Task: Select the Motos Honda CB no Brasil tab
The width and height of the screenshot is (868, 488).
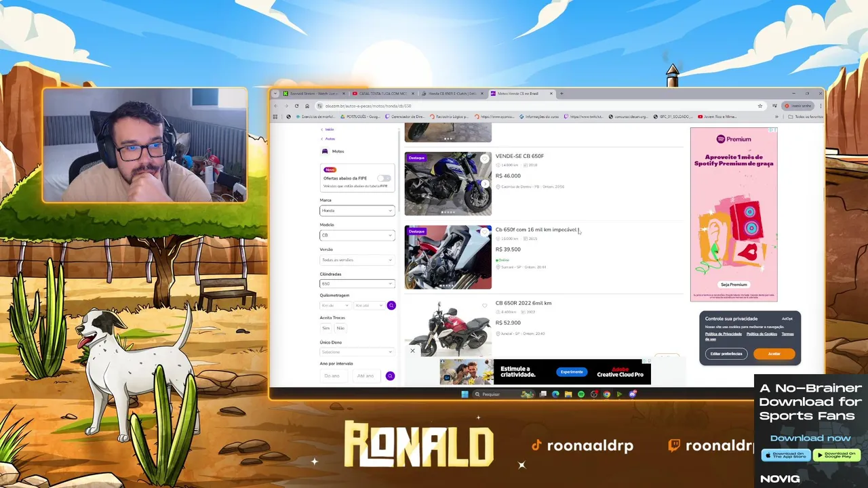Action: [x=521, y=94]
